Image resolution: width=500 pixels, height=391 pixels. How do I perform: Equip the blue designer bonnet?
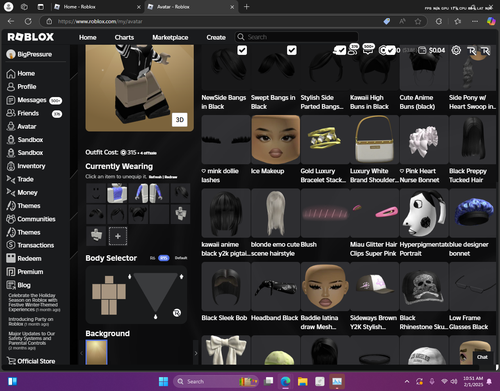click(x=473, y=213)
